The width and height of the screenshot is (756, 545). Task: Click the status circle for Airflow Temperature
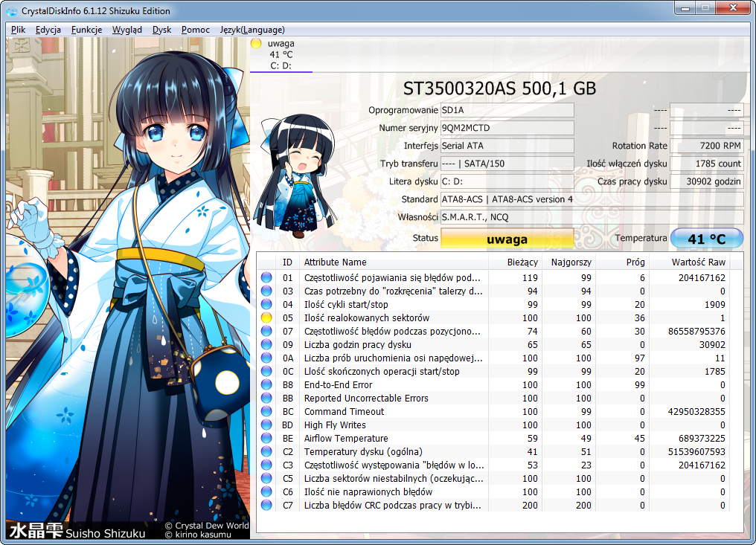pos(266,439)
